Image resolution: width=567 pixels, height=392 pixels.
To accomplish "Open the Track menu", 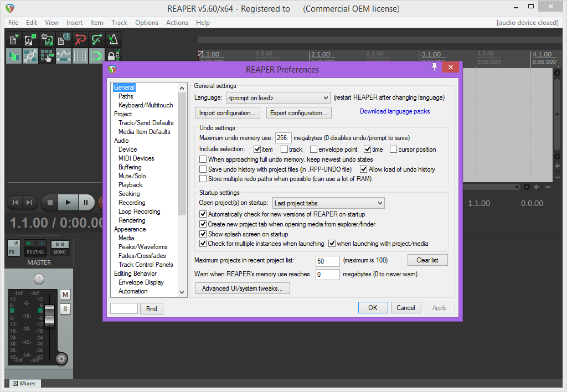I will pos(120,22).
